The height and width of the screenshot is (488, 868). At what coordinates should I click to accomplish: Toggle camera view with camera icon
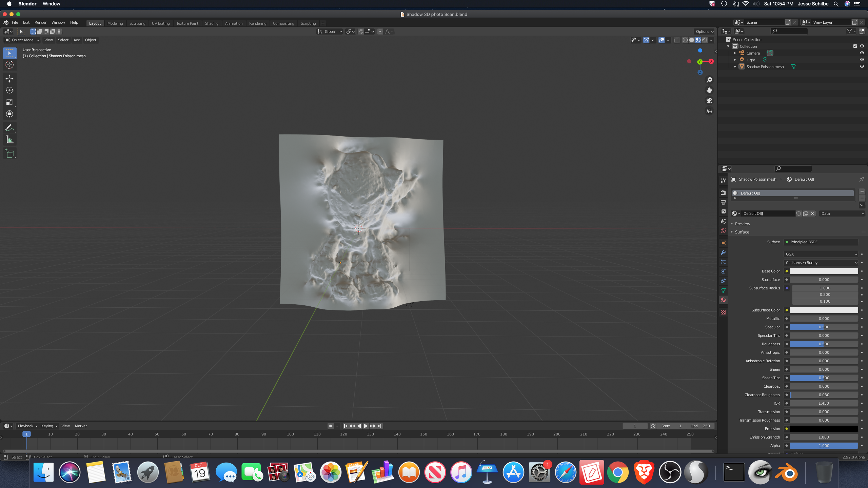tap(709, 101)
